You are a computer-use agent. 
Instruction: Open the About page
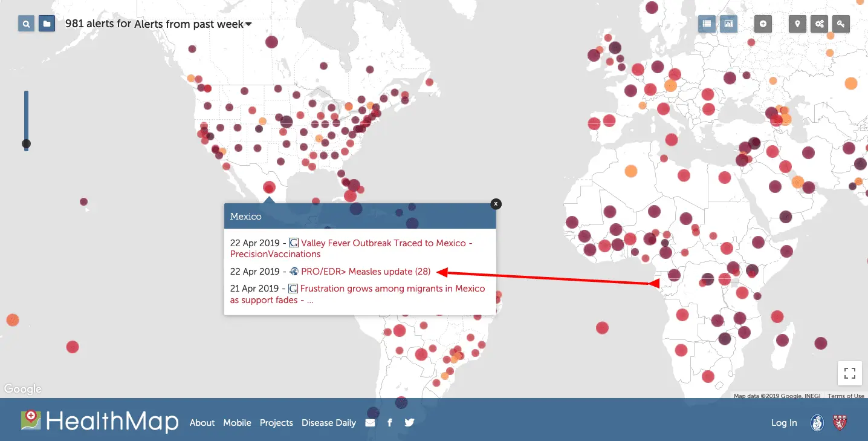(202, 423)
